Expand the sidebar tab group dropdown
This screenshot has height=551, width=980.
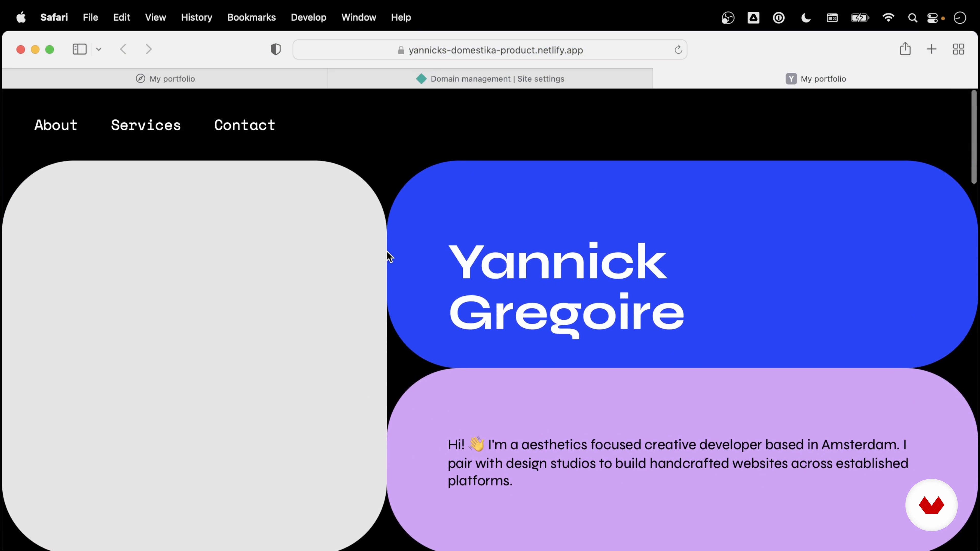coord(99,49)
